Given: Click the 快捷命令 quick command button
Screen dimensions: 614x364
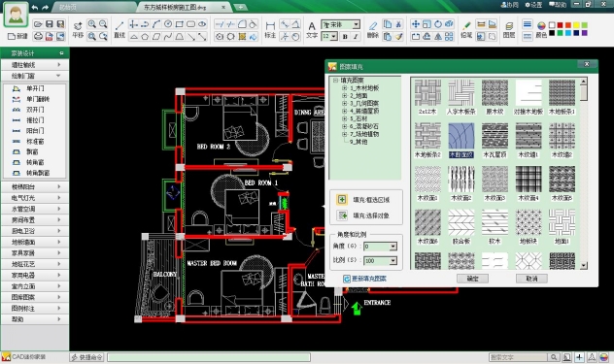Looking at the screenshot, I should coord(86,357).
